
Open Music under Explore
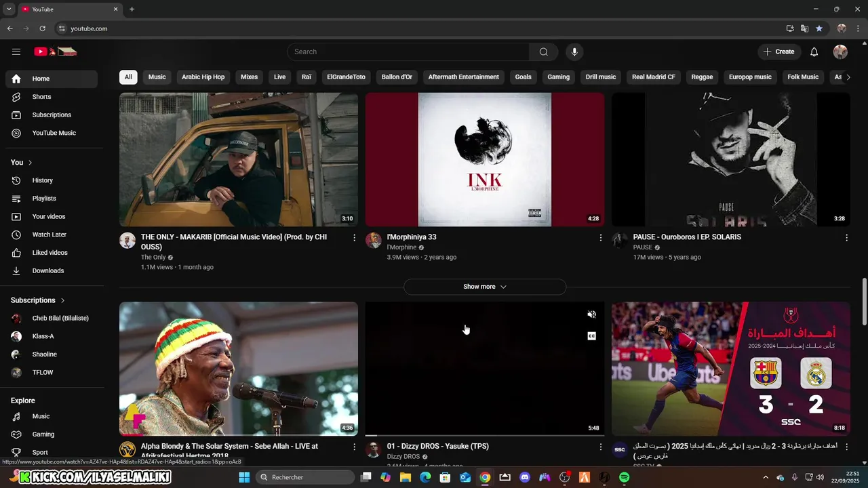(52, 416)
